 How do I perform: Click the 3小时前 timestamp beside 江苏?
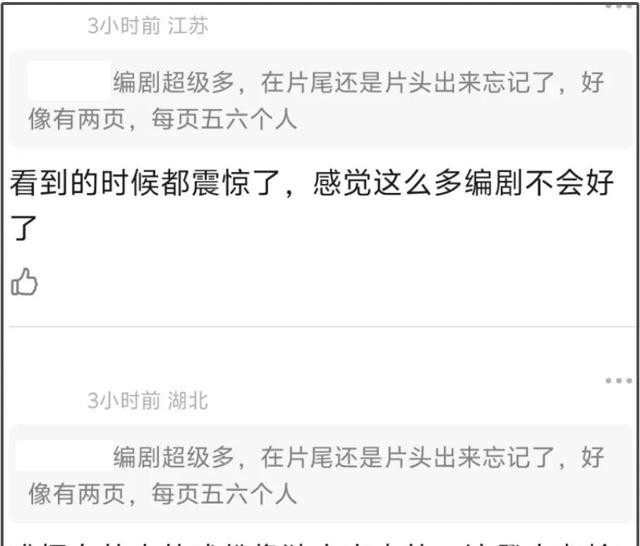tap(124, 26)
